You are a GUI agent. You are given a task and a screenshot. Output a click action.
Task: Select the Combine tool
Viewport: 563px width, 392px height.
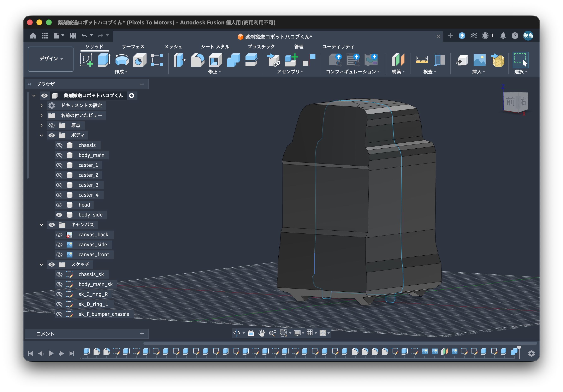[x=233, y=60]
